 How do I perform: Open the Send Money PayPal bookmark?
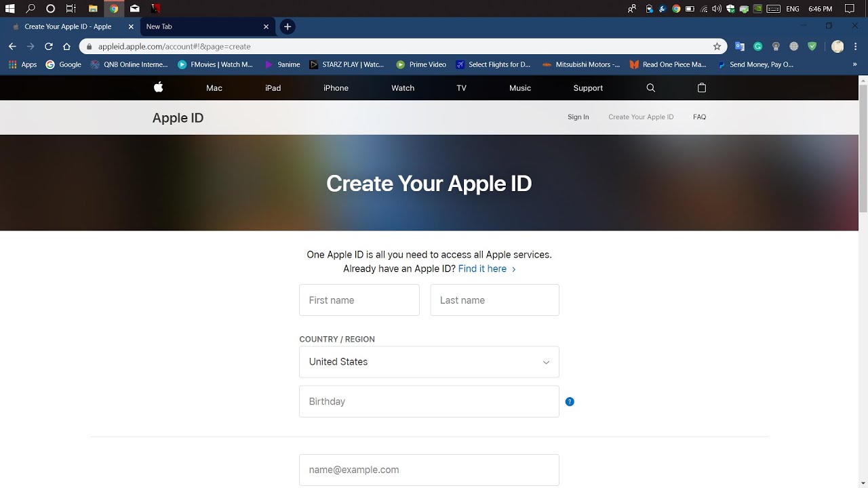(755, 64)
